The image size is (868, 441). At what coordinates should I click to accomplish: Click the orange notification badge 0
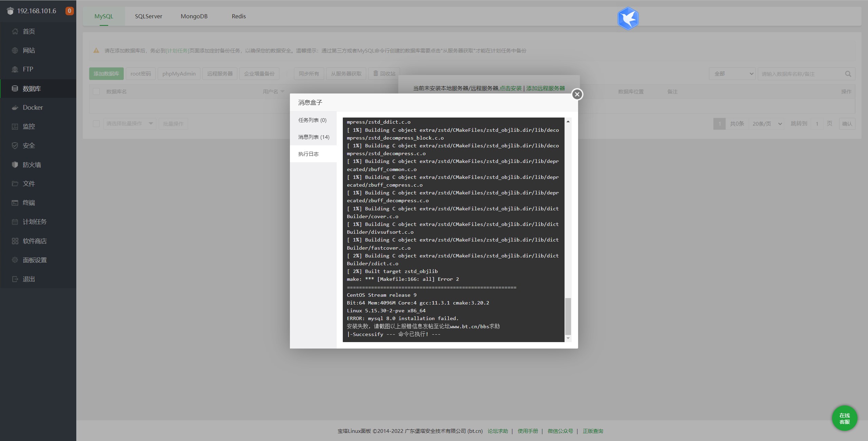tap(70, 11)
